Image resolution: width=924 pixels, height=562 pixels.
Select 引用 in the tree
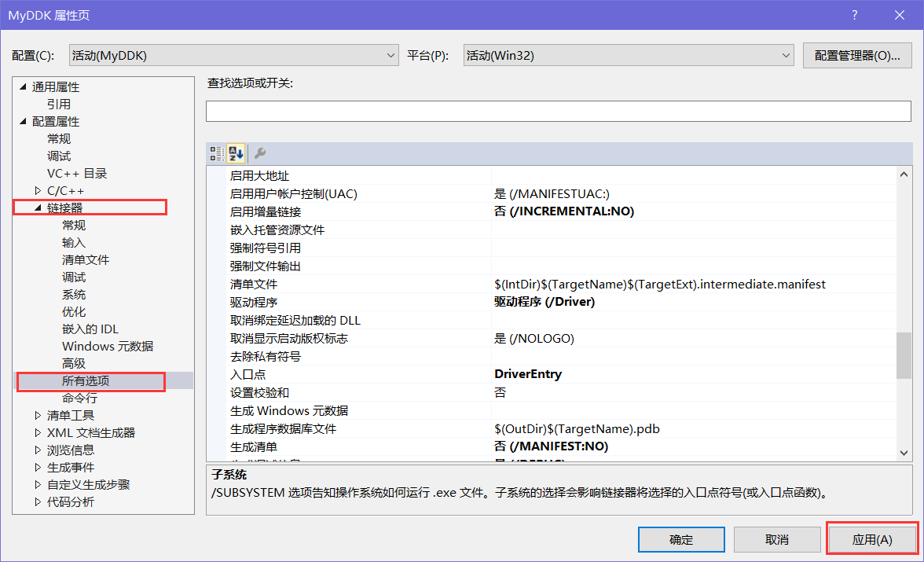pos(59,105)
